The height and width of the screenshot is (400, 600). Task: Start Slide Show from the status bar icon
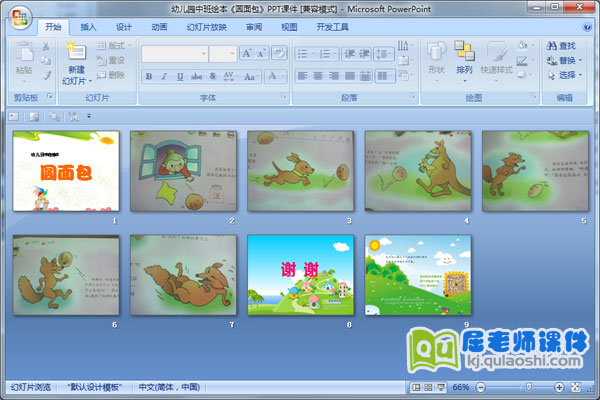click(x=441, y=387)
